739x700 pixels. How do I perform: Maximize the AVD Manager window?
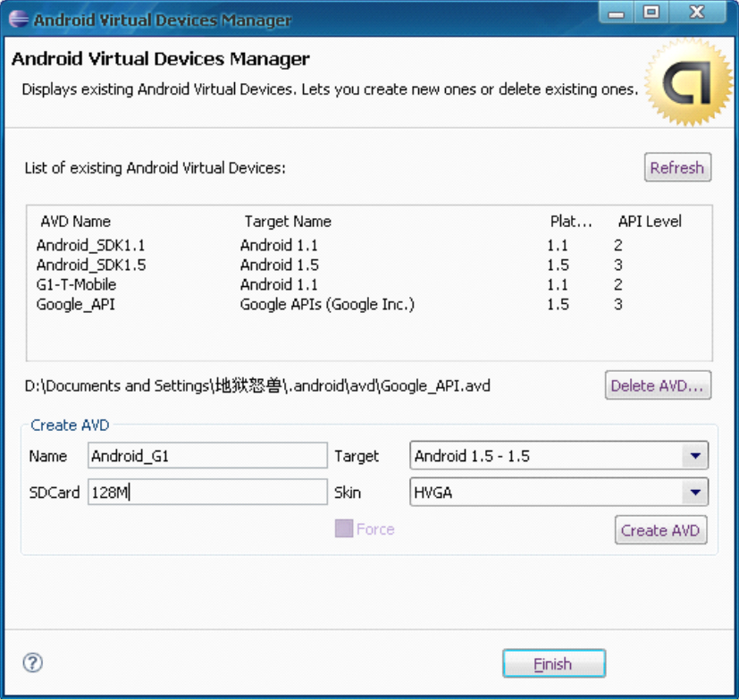[x=651, y=13]
